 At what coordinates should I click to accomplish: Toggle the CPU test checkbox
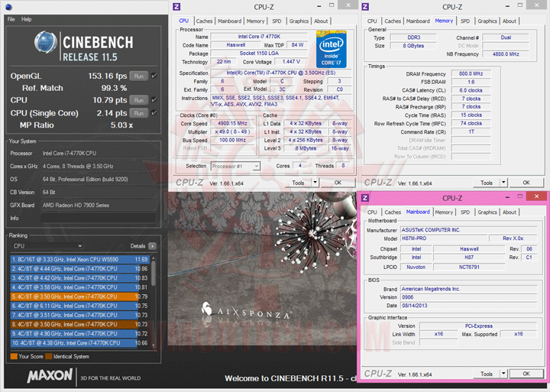[154, 100]
